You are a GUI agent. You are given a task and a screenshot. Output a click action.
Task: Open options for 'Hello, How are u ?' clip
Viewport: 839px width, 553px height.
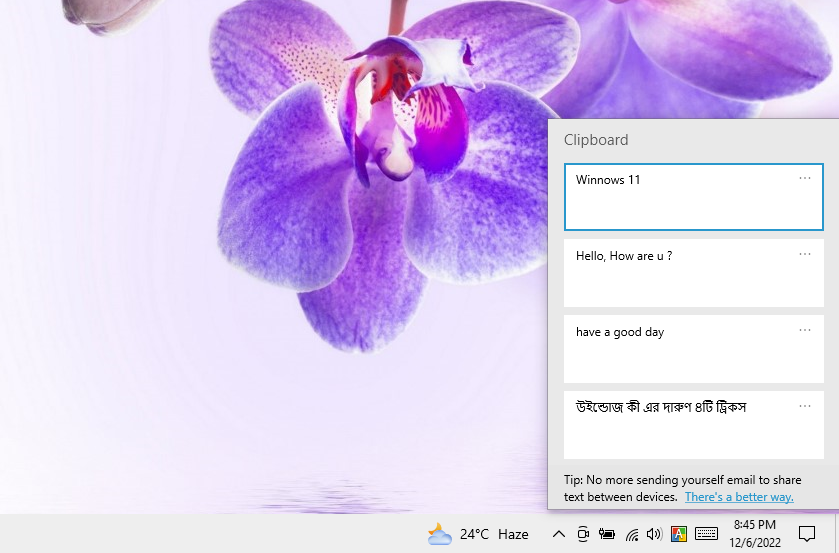[804, 254]
